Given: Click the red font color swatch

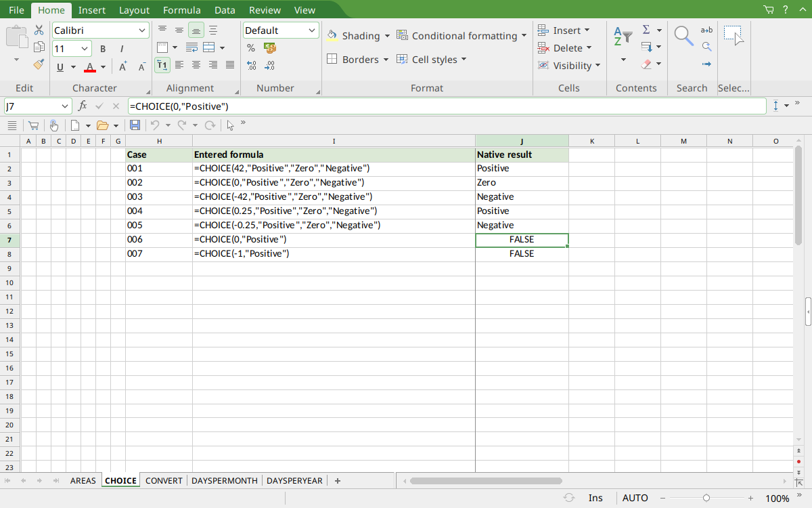Looking at the screenshot, I should coord(90,67).
